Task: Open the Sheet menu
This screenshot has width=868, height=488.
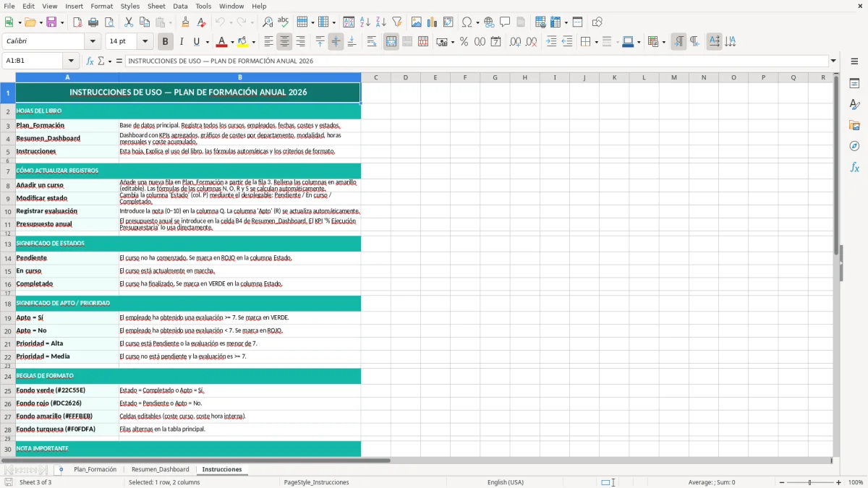Action: click(156, 6)
